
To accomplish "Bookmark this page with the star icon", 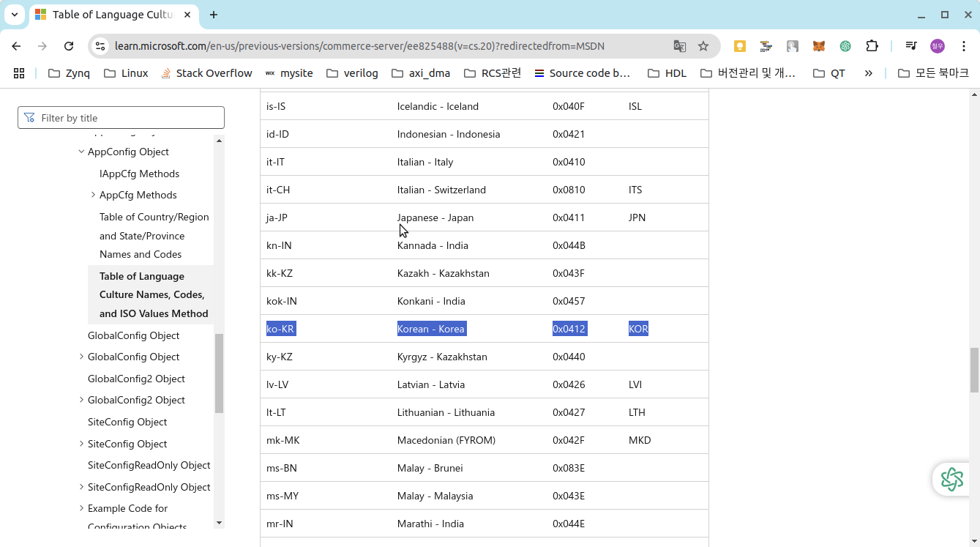I will pyautogui.click(x=703, y=46).
